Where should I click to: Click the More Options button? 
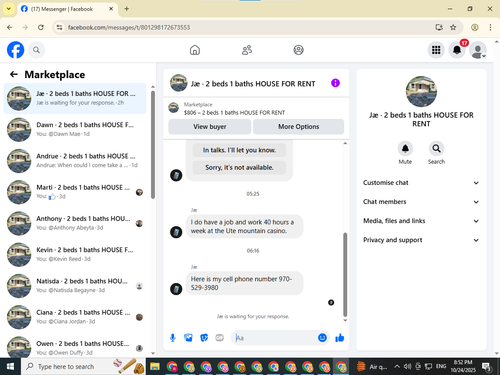click(298, 127)
